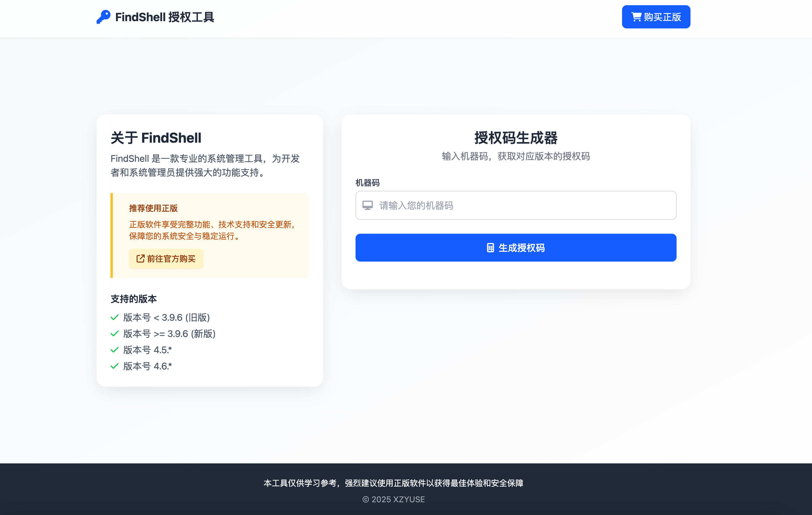The height and width of the screenshot is (515, 812).
Task: Click the green checkmark next to 版本号 < 3.9.6
Action: [114, 317]
